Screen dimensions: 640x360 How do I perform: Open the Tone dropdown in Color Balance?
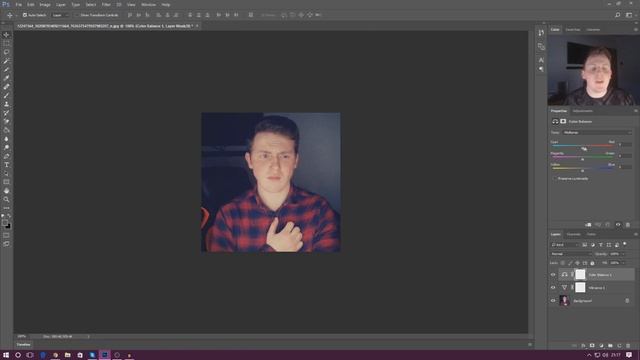pyautogui.click(x=597, y=133)
